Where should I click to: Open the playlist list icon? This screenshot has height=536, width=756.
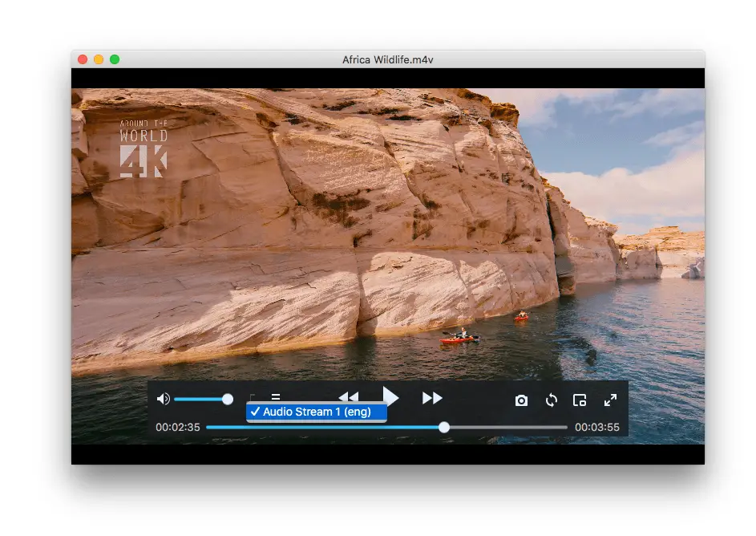(276, 396)
